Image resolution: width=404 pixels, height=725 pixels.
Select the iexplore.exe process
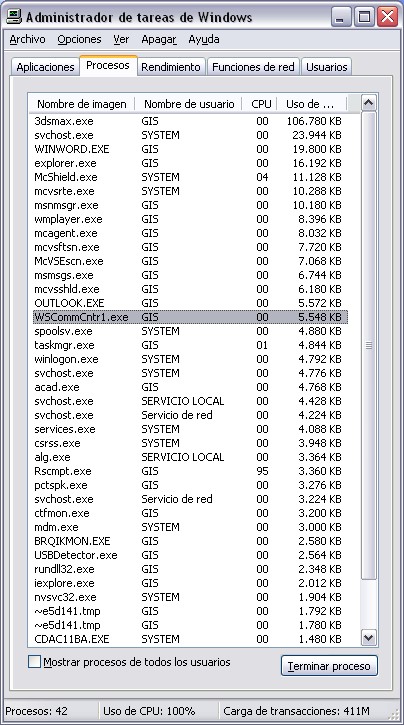(x=190, y=583)
